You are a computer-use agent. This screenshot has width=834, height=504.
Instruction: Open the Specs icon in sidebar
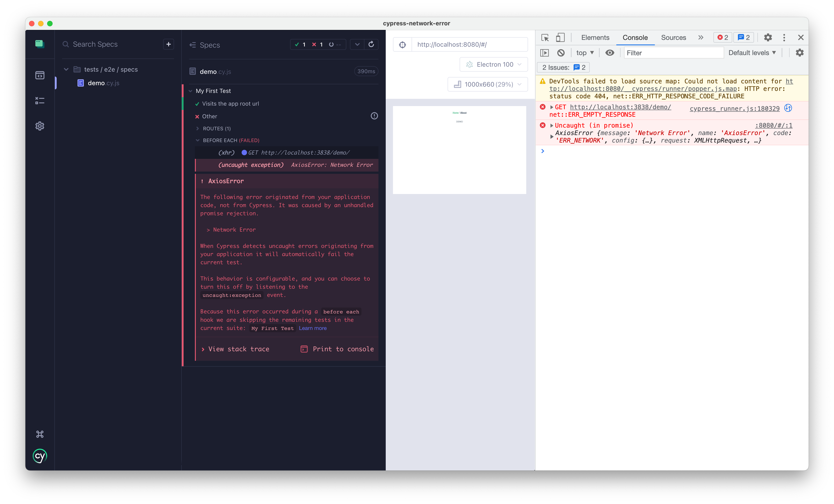pyautogui.click(x=40, y=75)
